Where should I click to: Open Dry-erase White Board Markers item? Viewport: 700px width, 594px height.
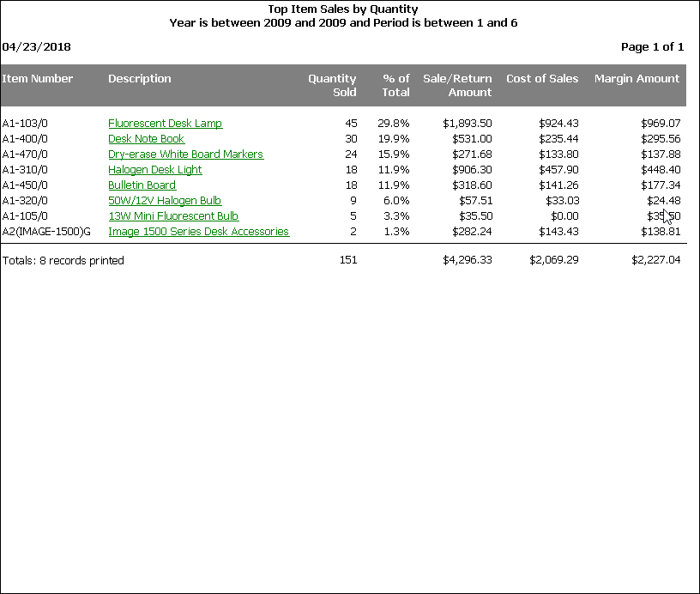click(x=185, y=155)
